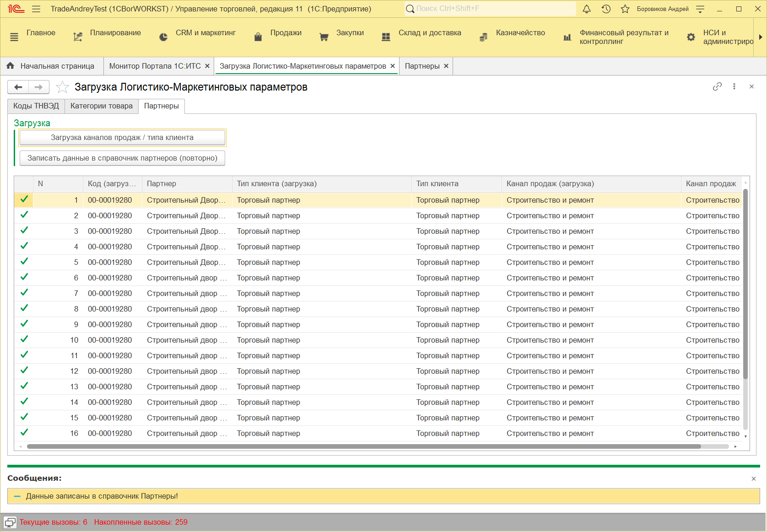Open the history clock icon
The width and height of the screenshot is (767, 532).
click(606, 9)
